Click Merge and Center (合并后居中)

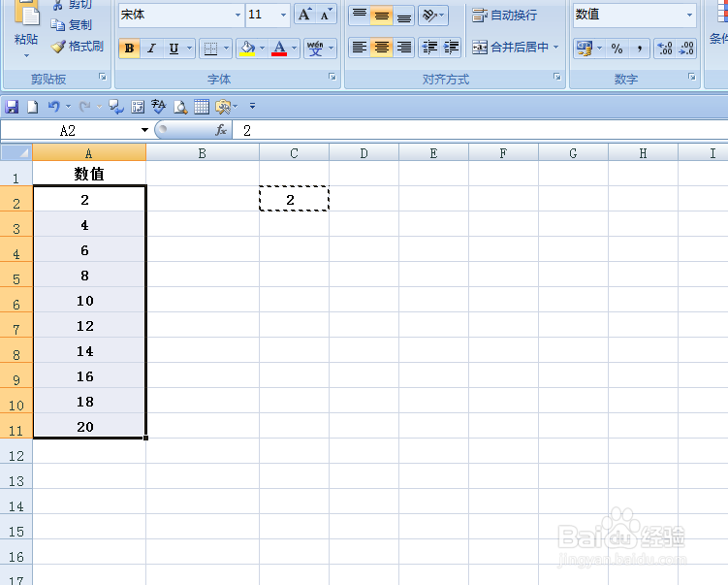coord(510,48)
